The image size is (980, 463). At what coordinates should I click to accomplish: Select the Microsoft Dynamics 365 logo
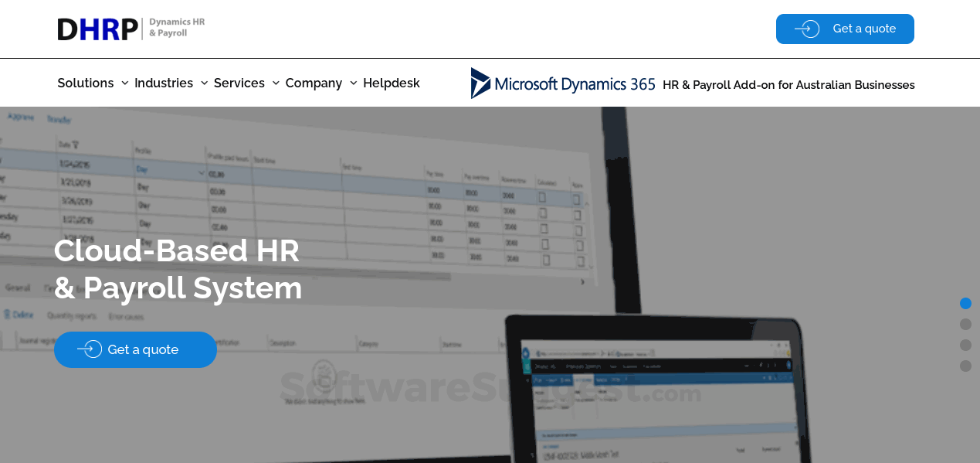point(562,83)
